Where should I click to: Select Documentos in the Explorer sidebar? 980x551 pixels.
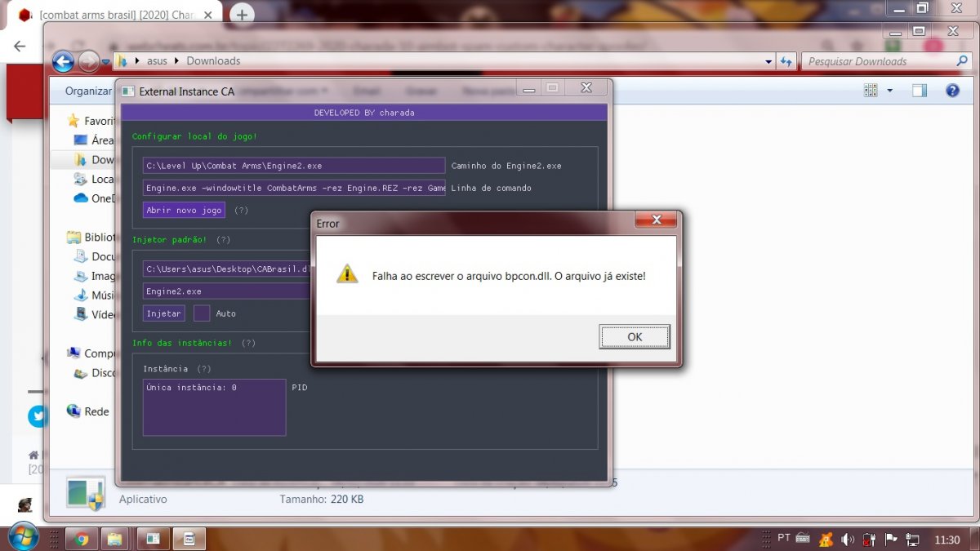pos(94,257)
